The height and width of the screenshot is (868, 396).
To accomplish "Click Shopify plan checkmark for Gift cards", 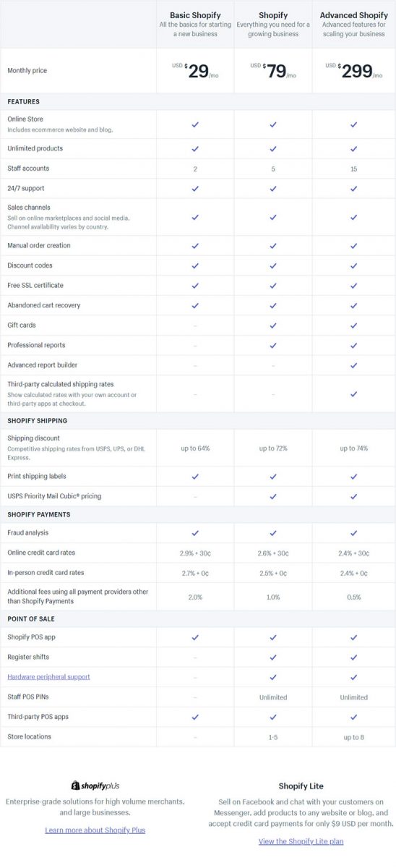I will [x=273, y=325].
